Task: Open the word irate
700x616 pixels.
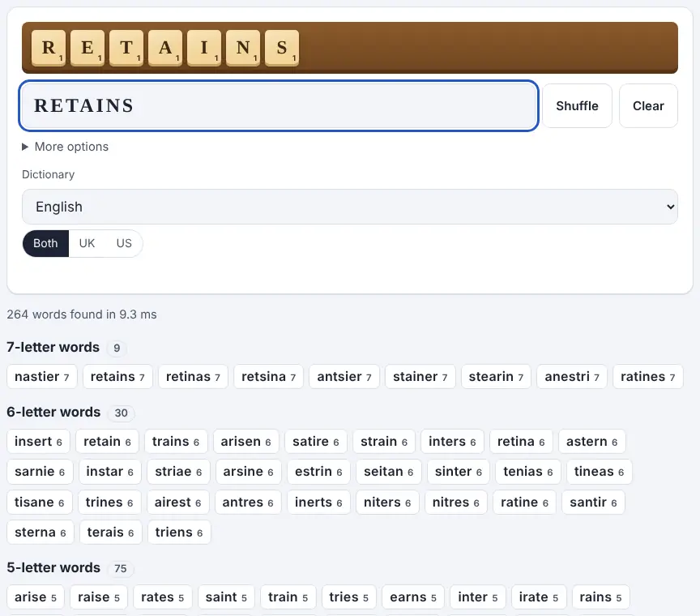Action: pos(539,597)
